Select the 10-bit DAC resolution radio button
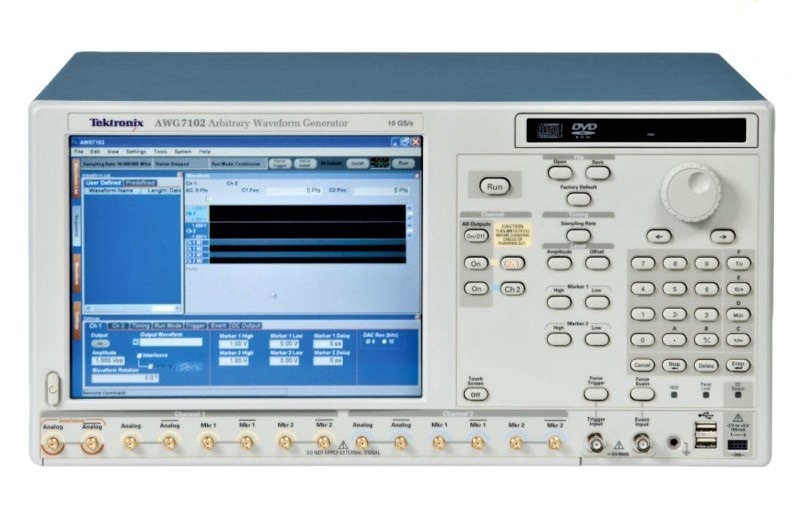This screenshot has height=510, width=800. (x=386, y=343)
